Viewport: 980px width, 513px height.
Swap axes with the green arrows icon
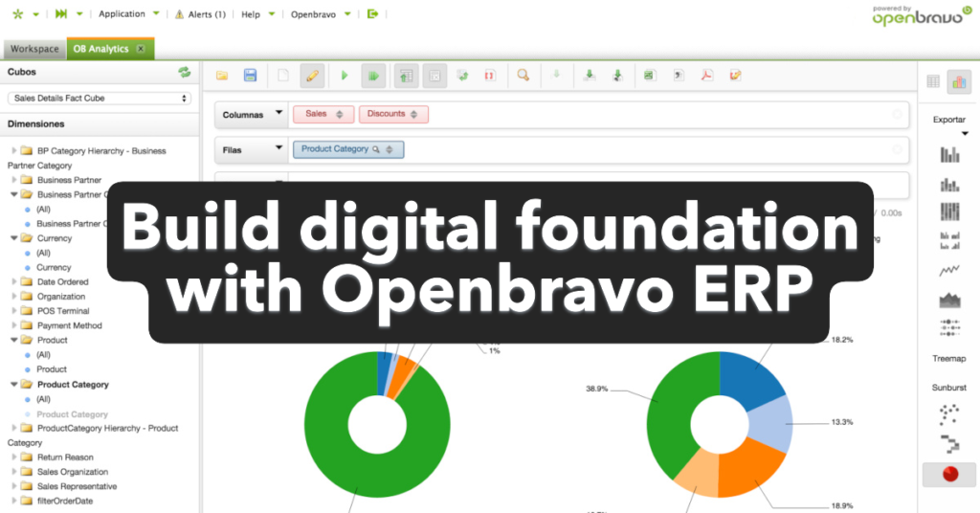462,76
